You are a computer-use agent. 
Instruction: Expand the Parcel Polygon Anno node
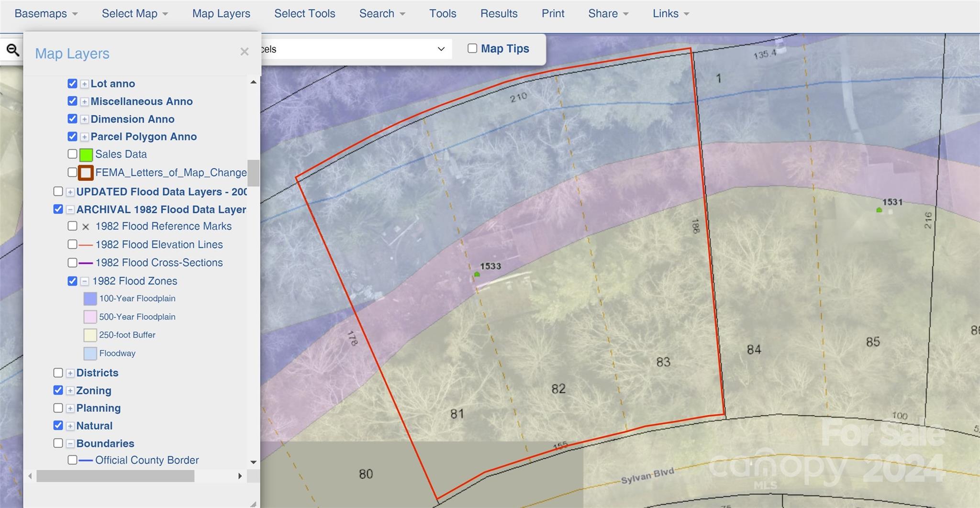[84, 137]
